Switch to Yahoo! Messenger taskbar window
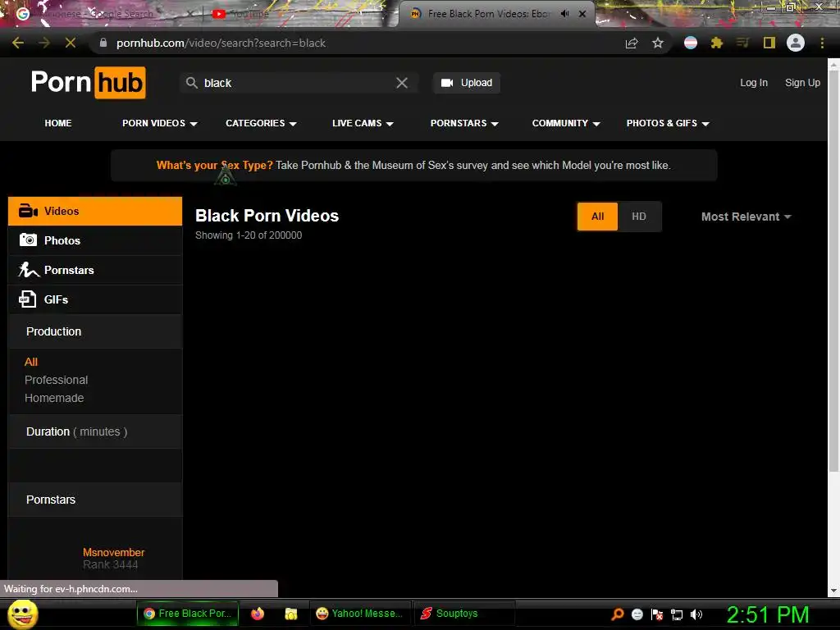This screenshot has height=630, width=840. click(360, 614)
